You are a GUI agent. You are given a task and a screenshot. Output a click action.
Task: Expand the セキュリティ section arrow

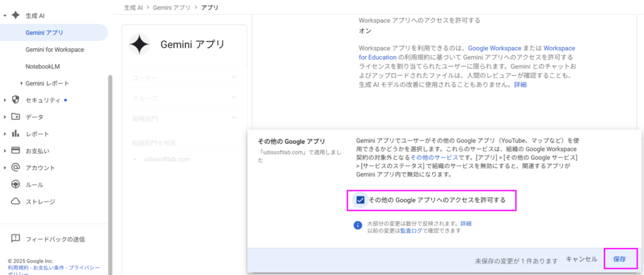[x=4, y=100]
